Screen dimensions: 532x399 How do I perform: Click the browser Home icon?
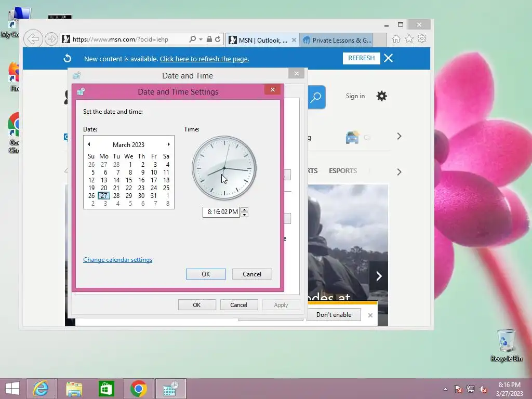(x=396, y=39)
